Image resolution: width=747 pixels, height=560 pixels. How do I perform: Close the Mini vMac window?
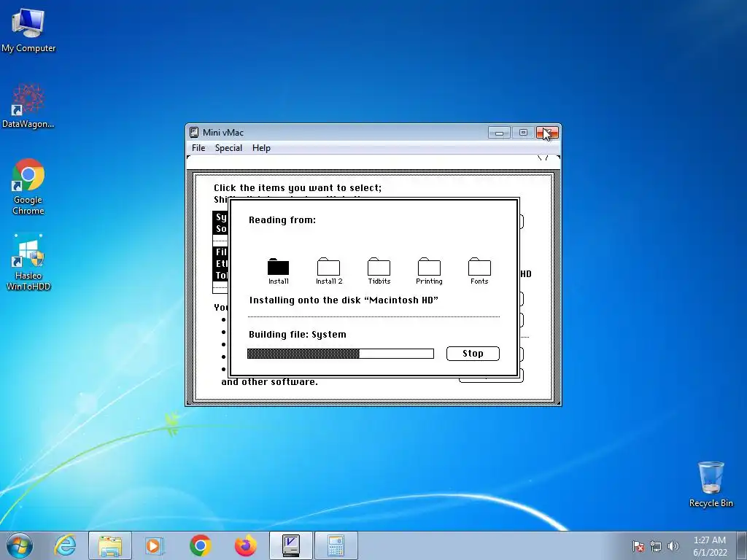547,133
